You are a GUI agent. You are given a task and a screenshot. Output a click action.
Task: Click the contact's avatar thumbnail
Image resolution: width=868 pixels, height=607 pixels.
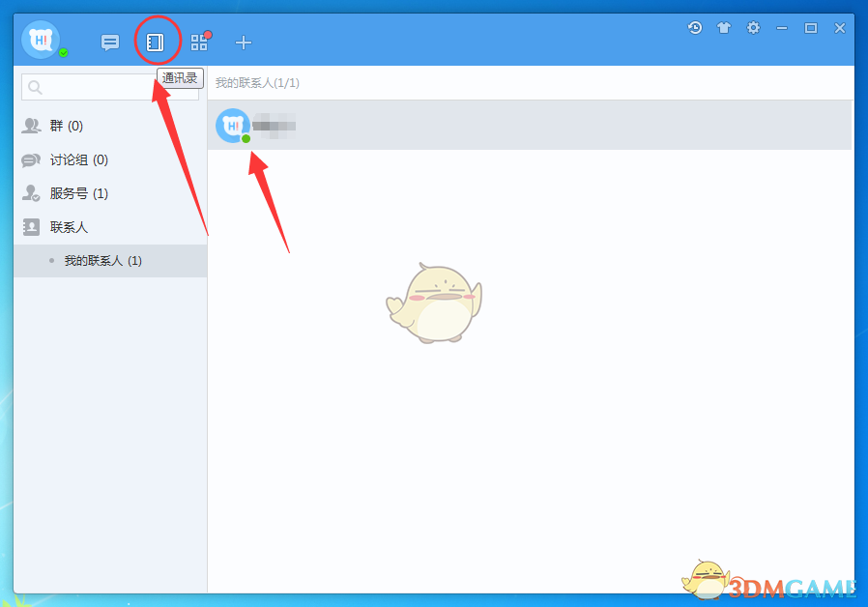(x=232, y=126)
